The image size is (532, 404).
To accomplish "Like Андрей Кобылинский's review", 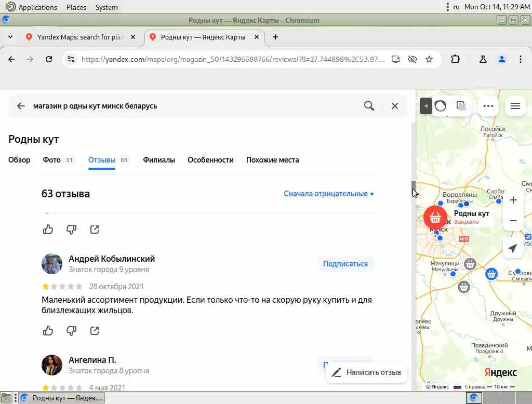I will coord(48,331).
